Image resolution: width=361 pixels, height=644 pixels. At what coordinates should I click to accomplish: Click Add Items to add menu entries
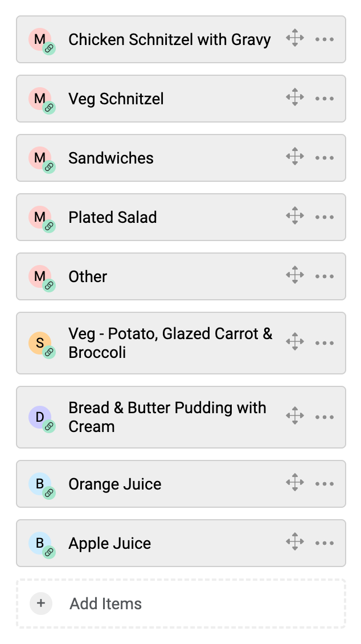click(x=106, y=604)
